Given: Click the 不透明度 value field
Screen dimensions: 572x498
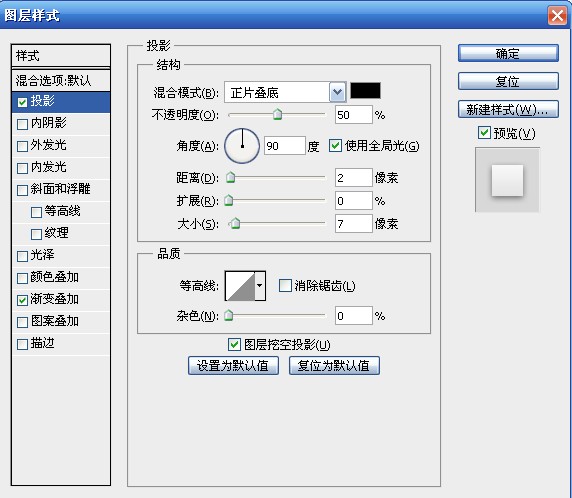Looking at the screenshot, I should [354, 115].
